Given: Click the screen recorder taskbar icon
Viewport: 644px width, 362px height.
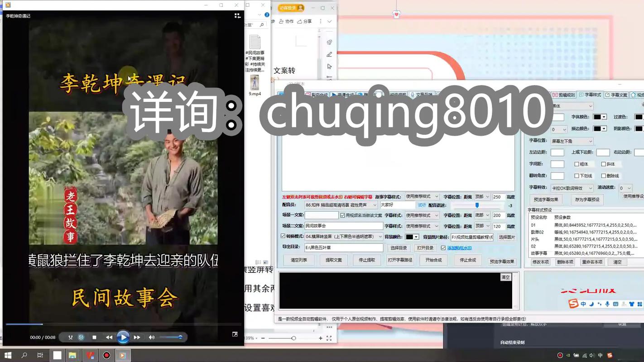Looking at the screenshot, I should 106,355.
